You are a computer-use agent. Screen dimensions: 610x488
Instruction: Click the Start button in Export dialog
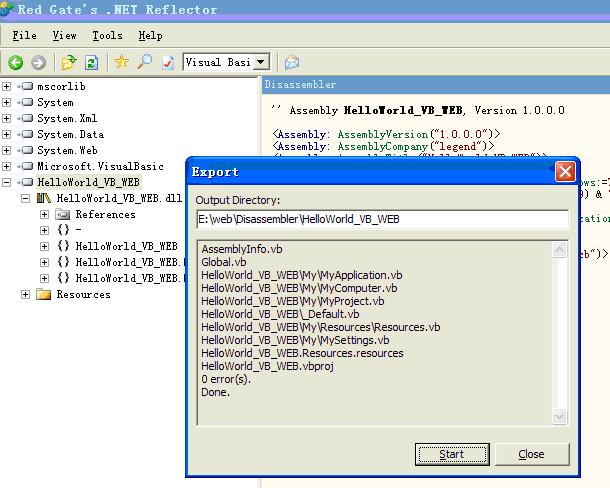[452, 454]
